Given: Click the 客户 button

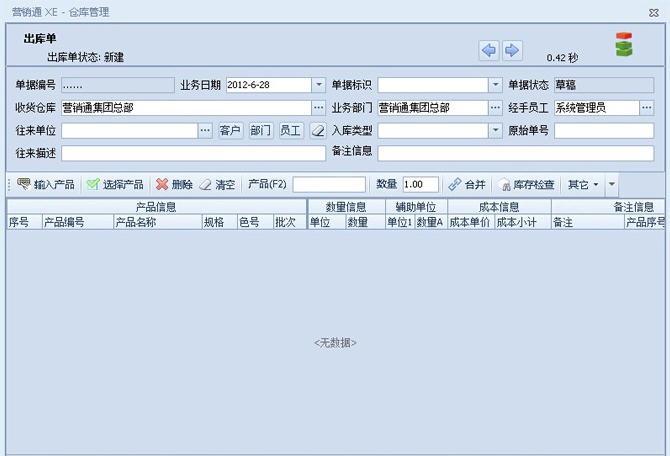Looking at the screenshot, I should [230, 130].
